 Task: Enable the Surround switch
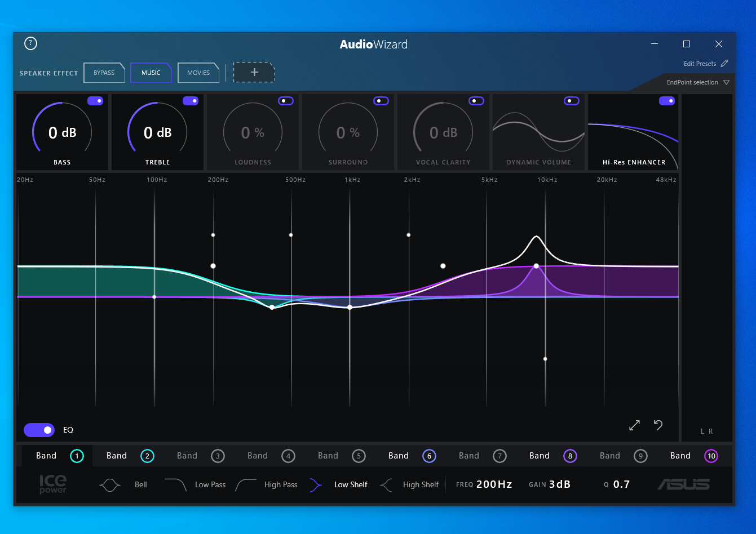(x=381, y=101)
